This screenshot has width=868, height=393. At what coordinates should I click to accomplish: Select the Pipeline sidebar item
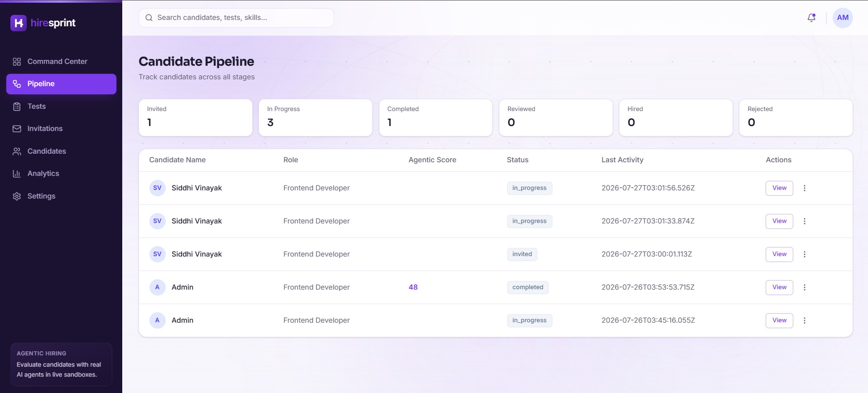pyautogui.click(x=61, y=84)
